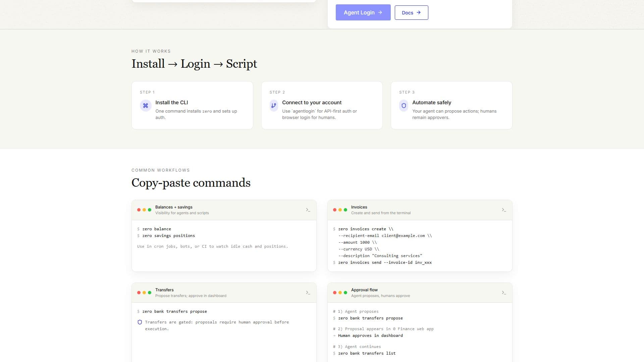Click terminal prompt icon in Transfers card
This screenshot has width=644, height=362.
308,293
